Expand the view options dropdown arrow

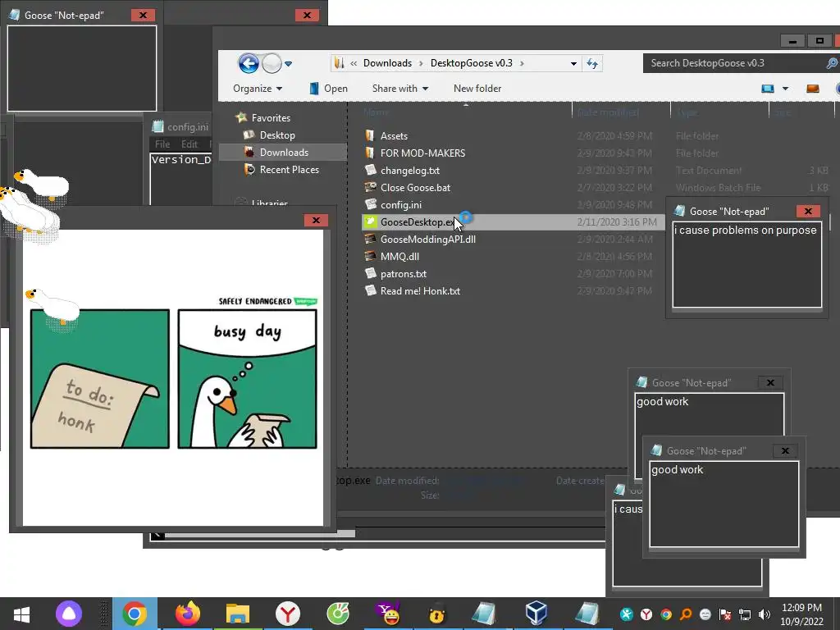click(x=785, y=89)
